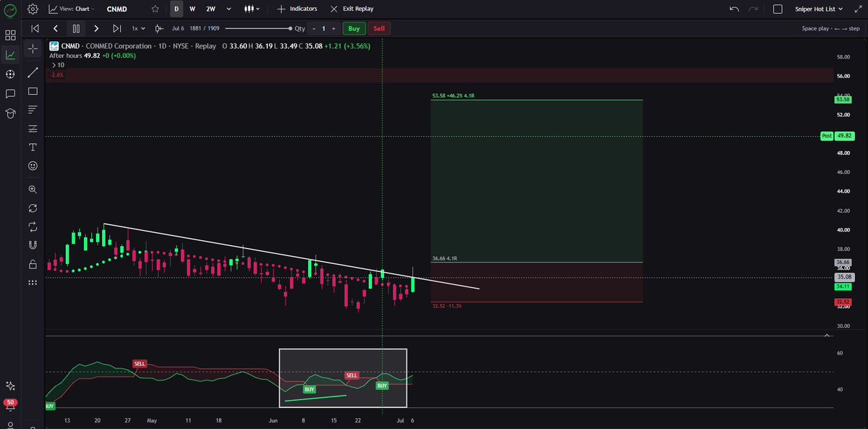Select the text annotation tool
Screen dimensions: 868x429
coord(33,147)
